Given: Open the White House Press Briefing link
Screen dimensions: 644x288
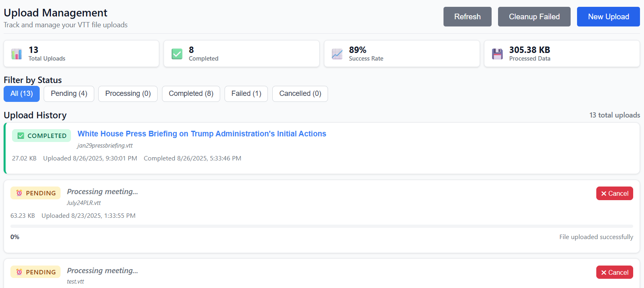Looking at the screenshot, I should (202, 134).
